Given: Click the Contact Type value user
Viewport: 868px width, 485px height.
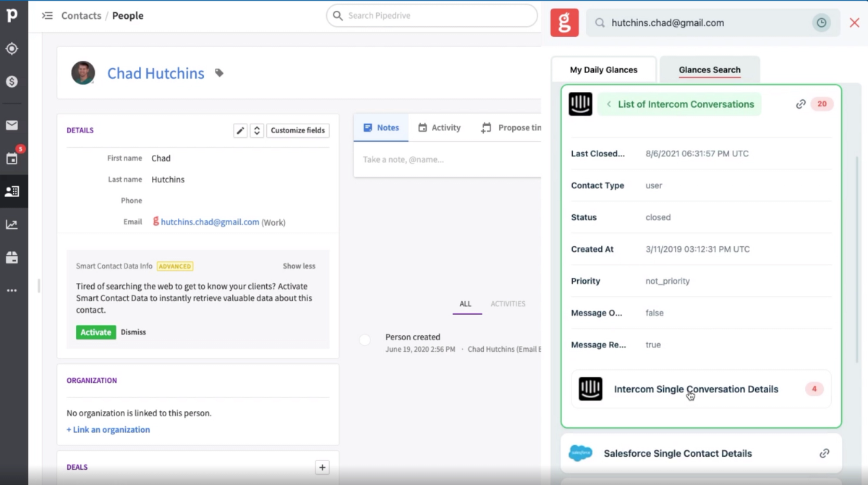Looking at the screenshot, I should (654, 185).
